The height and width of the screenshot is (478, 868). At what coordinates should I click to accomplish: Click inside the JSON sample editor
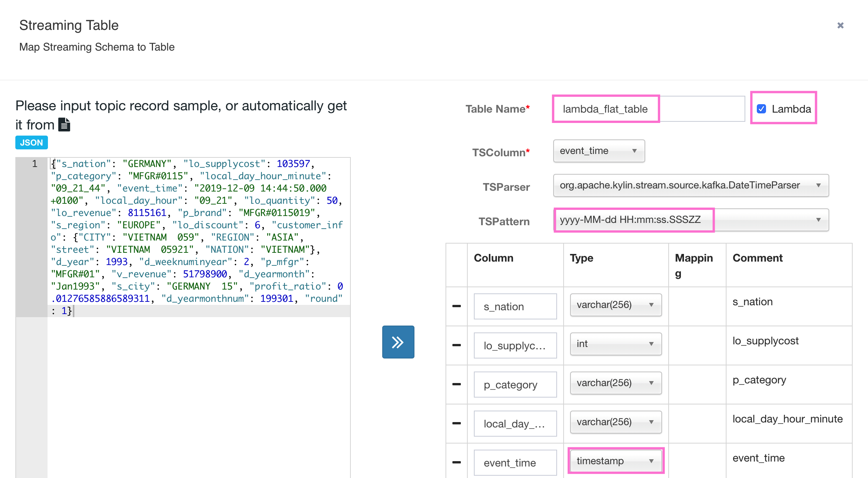click(x=199, y=383)
